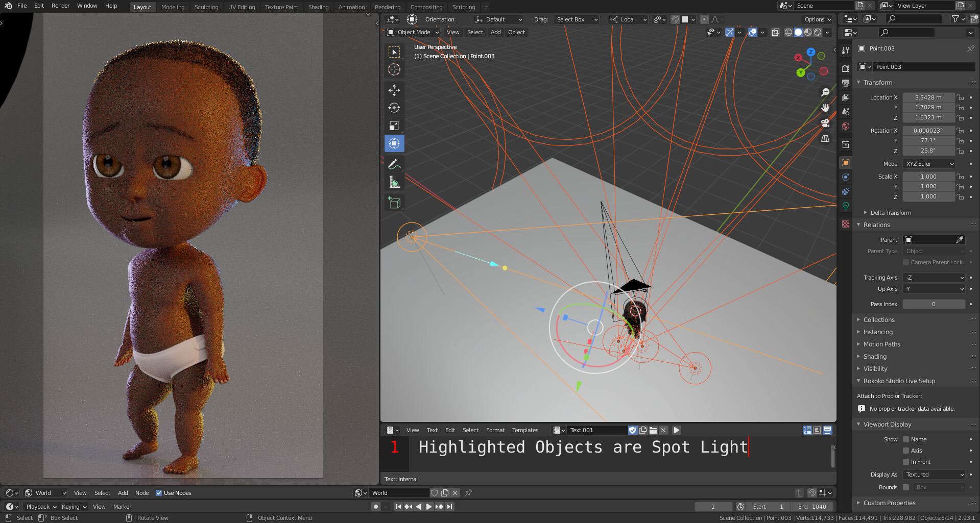Screen dimensions: 980x523
Task: Open the Tracking Axis dropdown set to -Z
Action: [934, 278]
